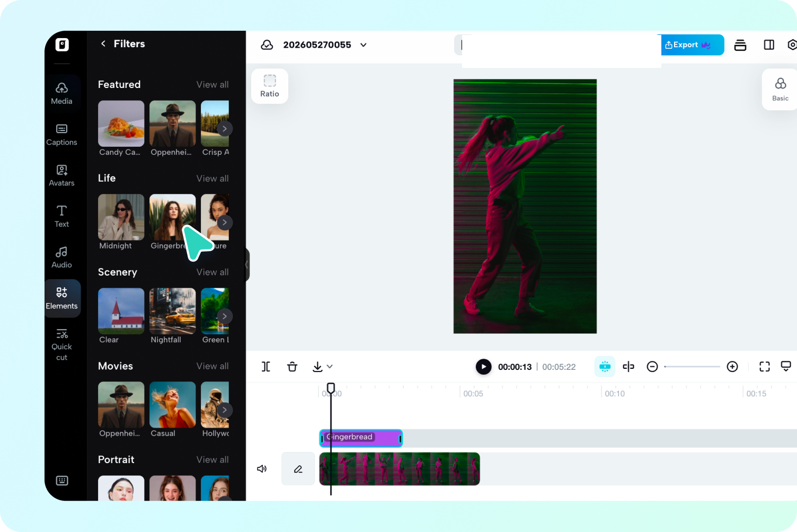The width and height of the screenshot is (797, 532).
Task: Open the stacked layers icon
Action: 740,45
